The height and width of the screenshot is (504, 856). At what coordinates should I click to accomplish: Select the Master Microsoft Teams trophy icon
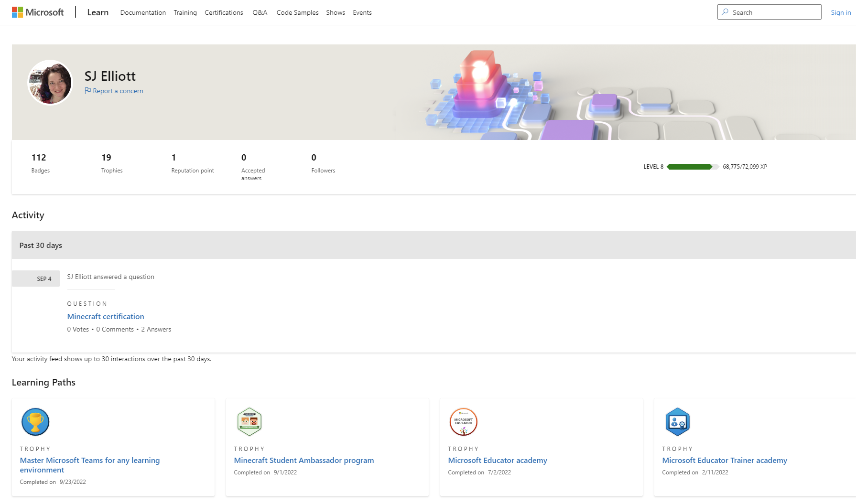(35, 421)
